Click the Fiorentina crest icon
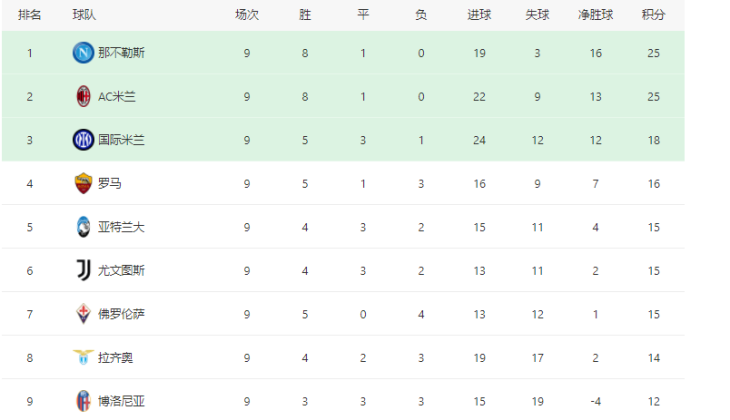730x420 pixels. (83, 314)
